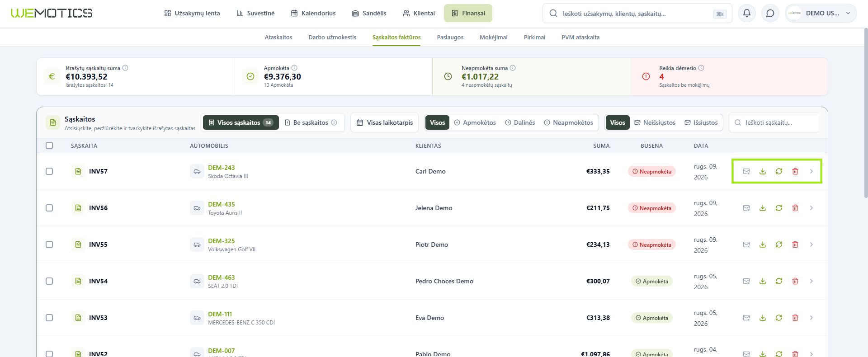Go to Užsakymų lenta

192,13
